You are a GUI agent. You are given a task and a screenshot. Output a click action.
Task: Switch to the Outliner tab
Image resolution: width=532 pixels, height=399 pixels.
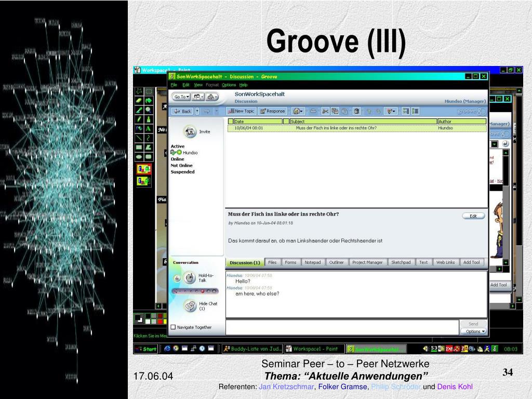point(336,262)
